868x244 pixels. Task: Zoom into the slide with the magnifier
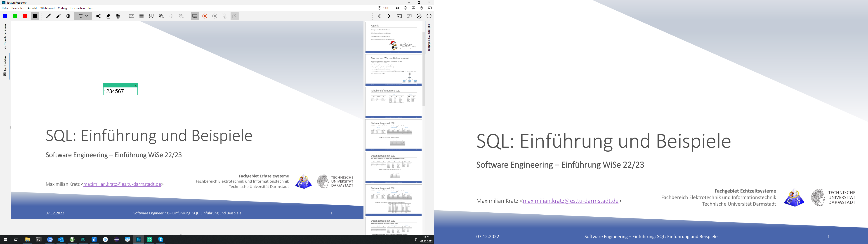(161, 16)
